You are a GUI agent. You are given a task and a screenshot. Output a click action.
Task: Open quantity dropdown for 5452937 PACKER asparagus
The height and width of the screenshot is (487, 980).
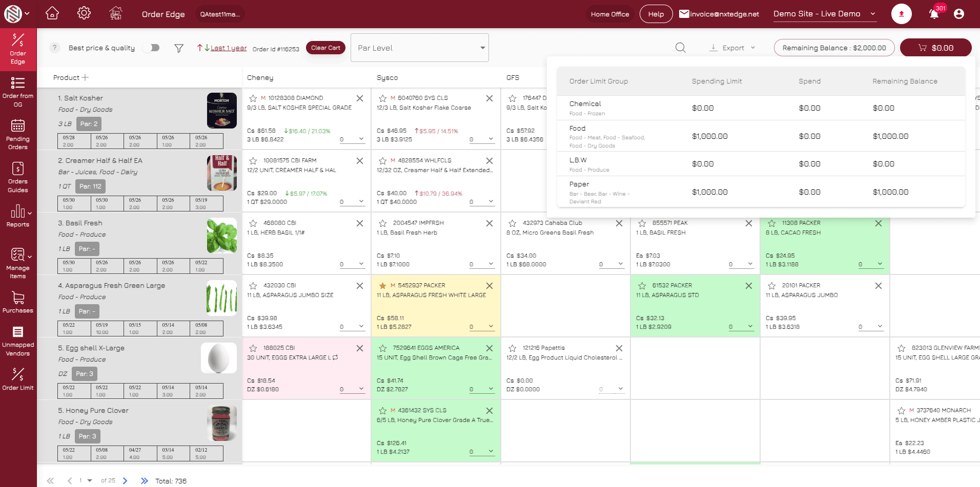click(x=482, y=327)
